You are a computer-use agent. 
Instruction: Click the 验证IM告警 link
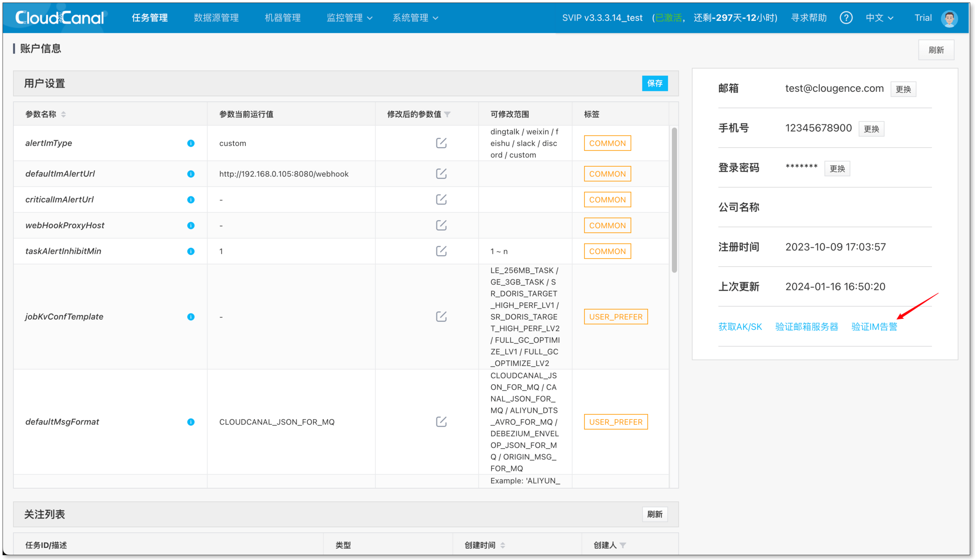pos(874,326)
